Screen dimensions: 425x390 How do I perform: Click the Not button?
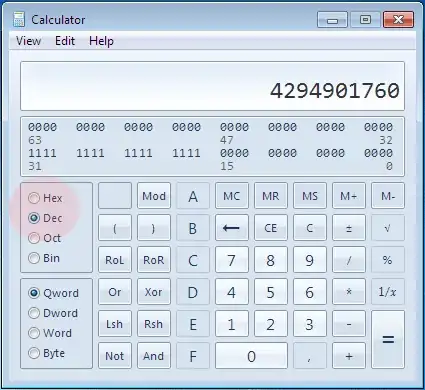click(x=115, y=356)
